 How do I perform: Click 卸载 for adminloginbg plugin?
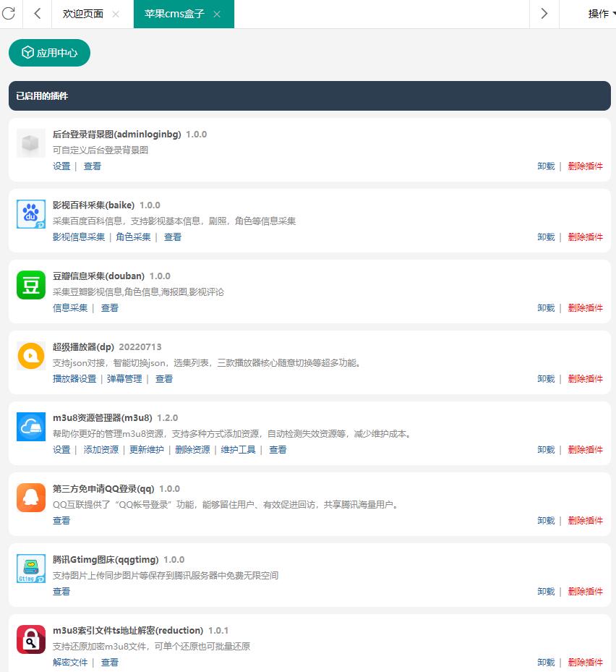pos(546,166)
